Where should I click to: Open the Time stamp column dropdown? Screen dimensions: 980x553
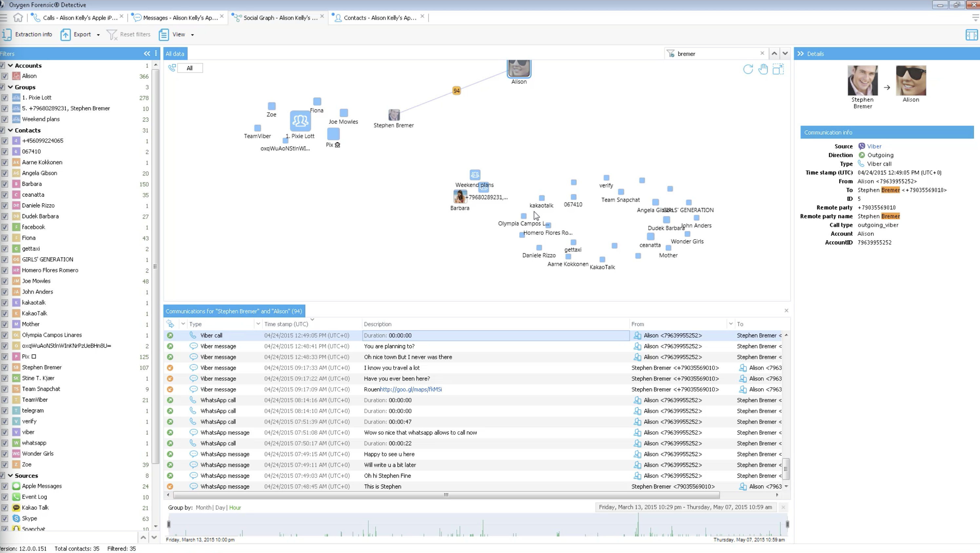(312, 320)
